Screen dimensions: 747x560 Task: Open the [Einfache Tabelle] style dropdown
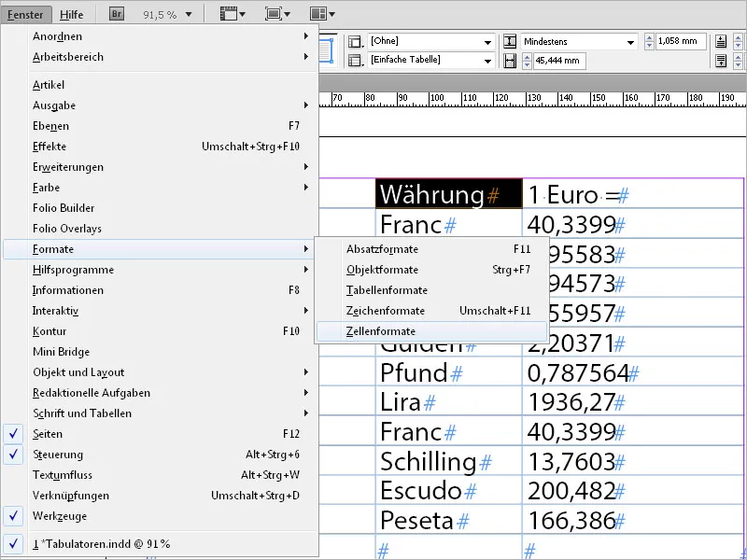[486, 61]
